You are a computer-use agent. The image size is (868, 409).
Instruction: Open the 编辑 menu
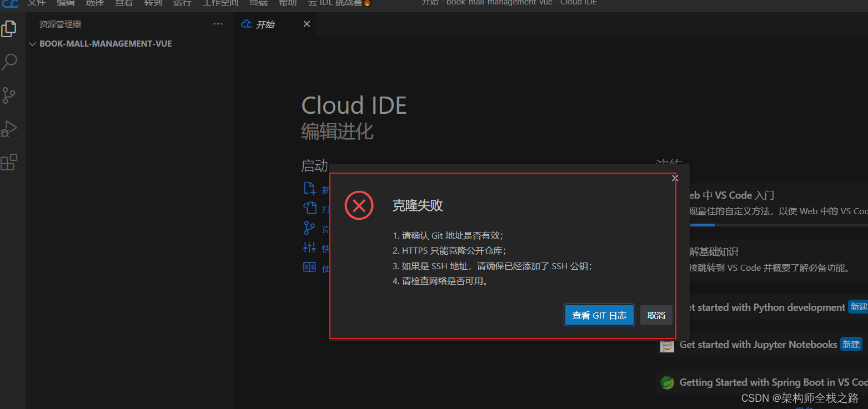[65, 3]
